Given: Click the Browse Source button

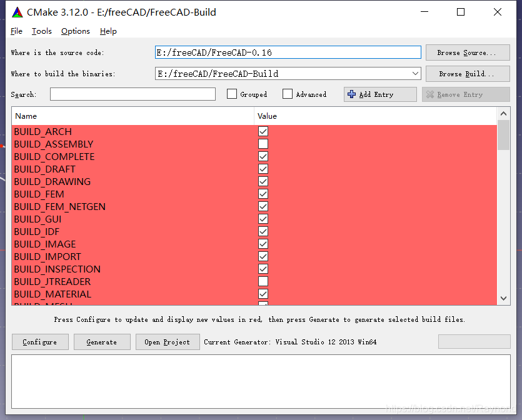Looking at the screenshot, I should coord(468,52).
